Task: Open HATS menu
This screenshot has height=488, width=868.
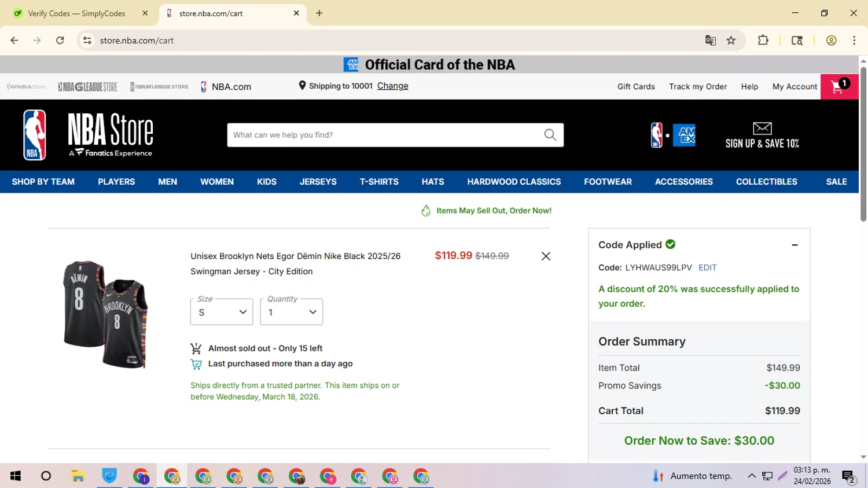Action: (433, 182)
